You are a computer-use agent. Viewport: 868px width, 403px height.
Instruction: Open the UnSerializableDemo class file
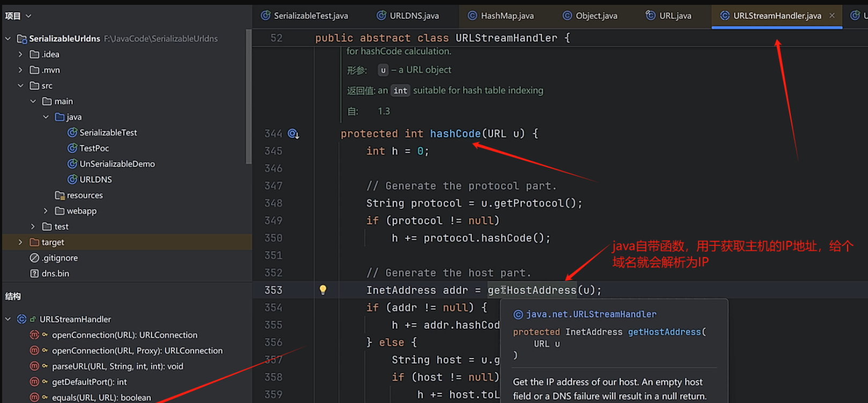[117, 164]
